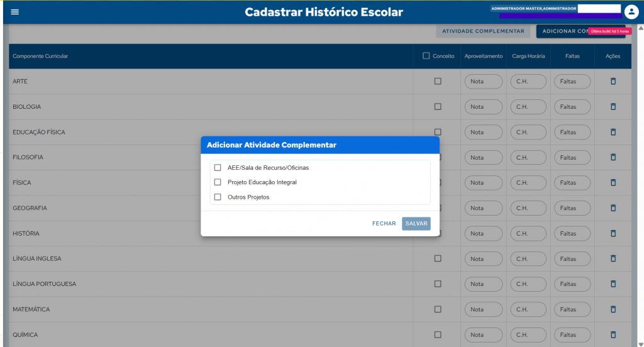Enable the Conceito checkbox for ARTE
Screen dimensions: 644x347
click(x=438, y=81)
